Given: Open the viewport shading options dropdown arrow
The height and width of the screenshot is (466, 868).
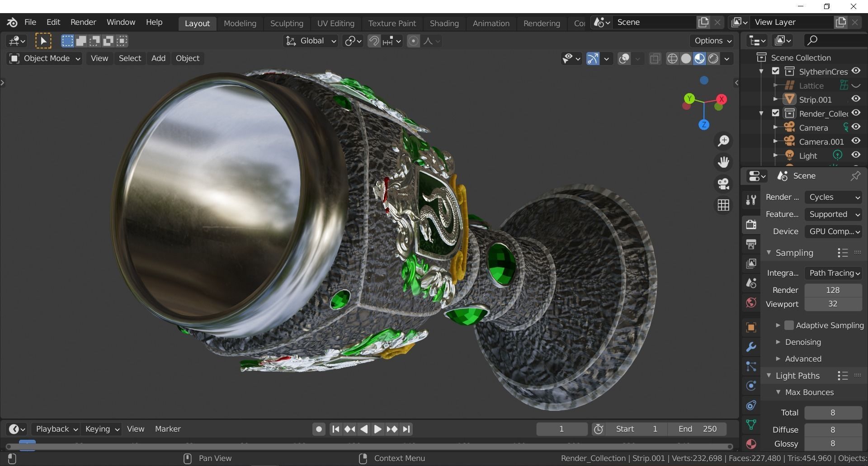Looking at the screenshot, I should pos(726,59).
